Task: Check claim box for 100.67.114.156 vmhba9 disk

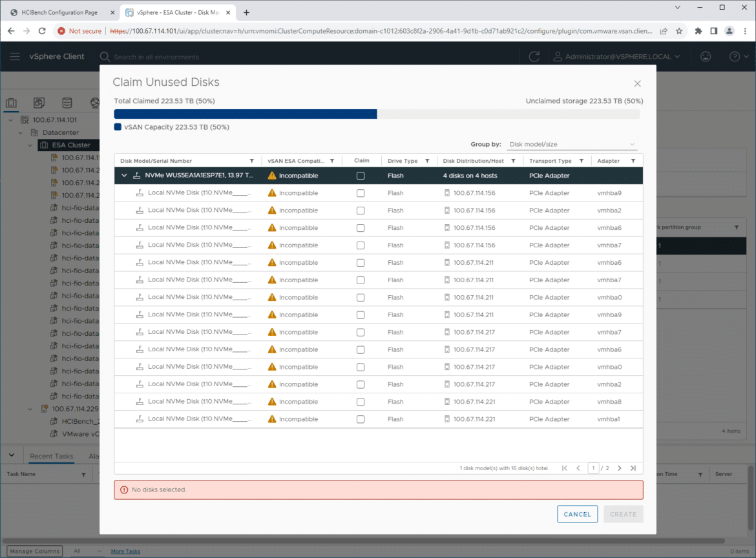Action: [360, 193]
